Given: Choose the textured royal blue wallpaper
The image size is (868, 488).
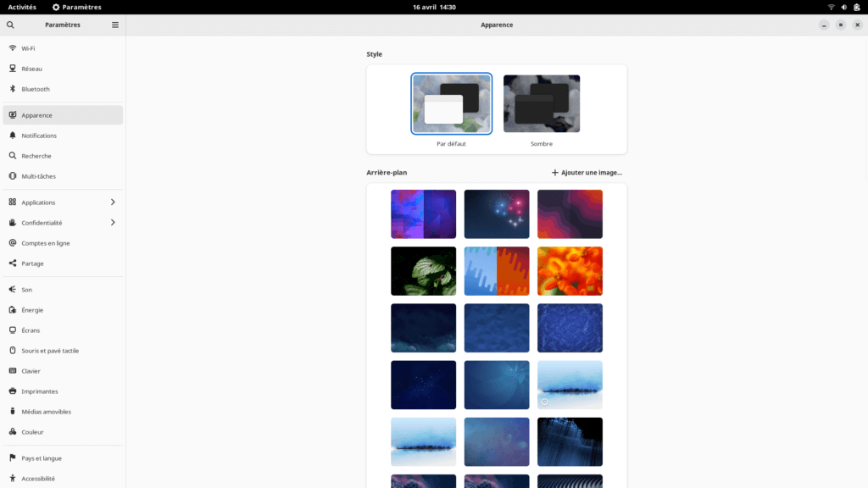Looking at the screenshot, I should 570,328.
